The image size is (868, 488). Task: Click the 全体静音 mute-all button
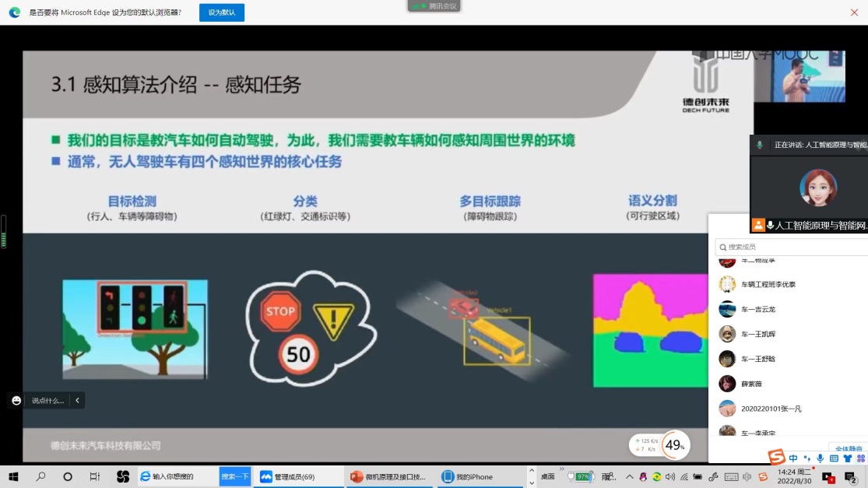click(849, 448)
